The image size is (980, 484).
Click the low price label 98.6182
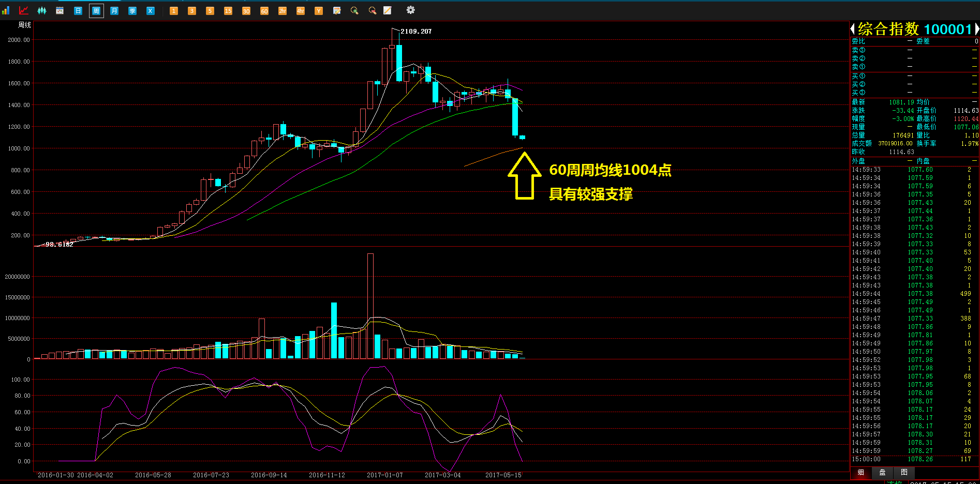click(x=60, y=245)
